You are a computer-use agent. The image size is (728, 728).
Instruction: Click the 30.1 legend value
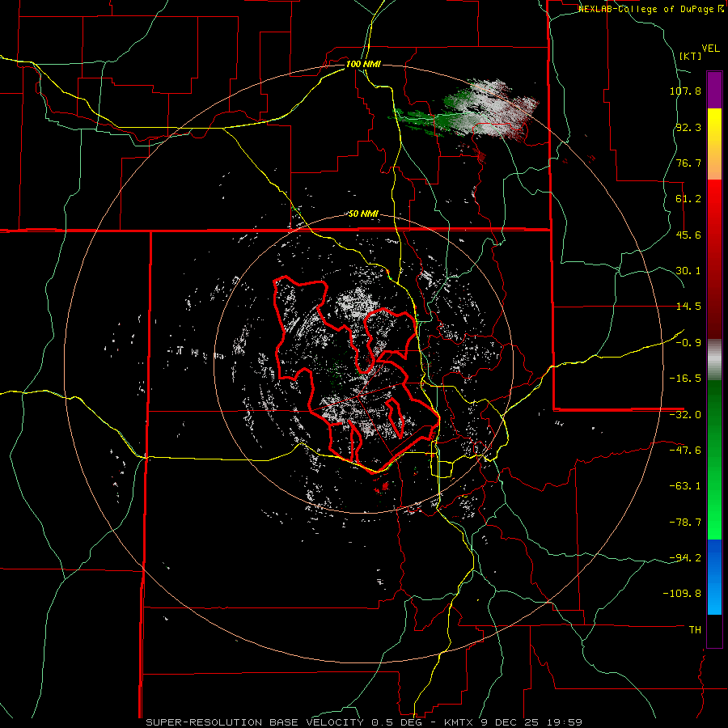click(688, 271)
